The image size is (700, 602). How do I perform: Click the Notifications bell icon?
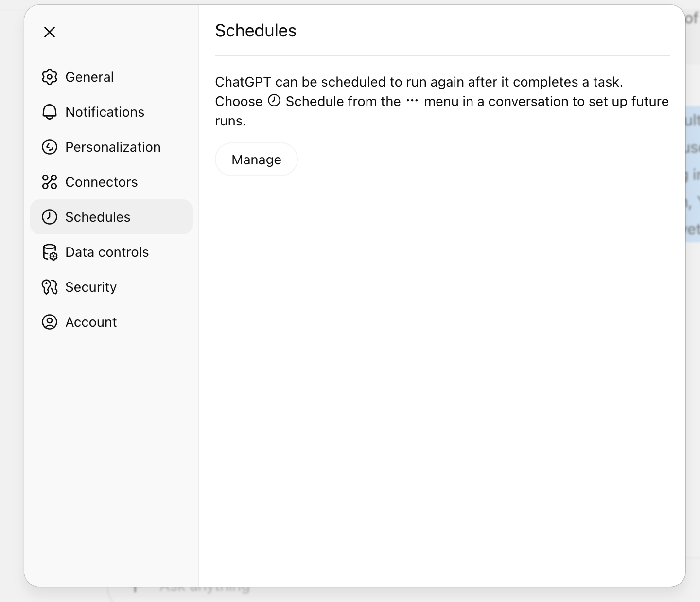[x=50, y=112]
